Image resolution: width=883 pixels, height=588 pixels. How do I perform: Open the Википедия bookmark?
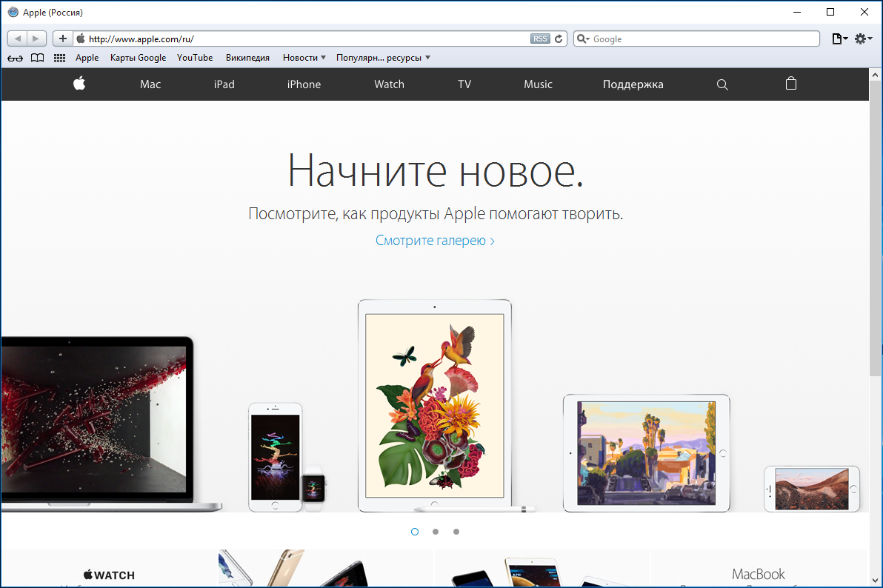tap(247, 58)
